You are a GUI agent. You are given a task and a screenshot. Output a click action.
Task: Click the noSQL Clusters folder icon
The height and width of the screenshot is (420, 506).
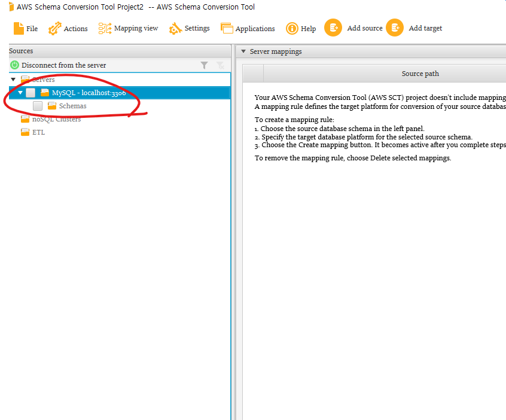coord(25,119)
